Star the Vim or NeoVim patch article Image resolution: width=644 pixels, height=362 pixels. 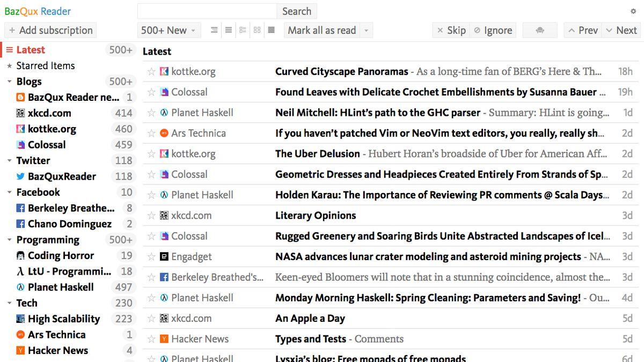pos(151,133)
